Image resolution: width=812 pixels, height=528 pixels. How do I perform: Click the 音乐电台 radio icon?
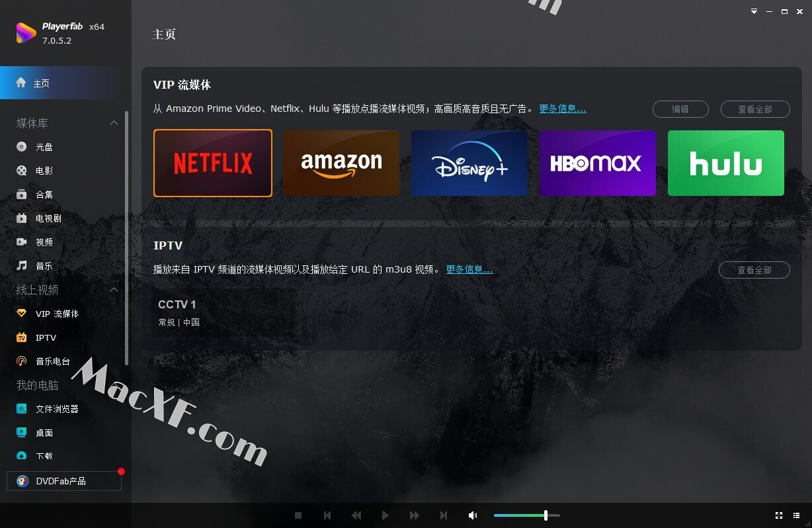coord(22,361)
